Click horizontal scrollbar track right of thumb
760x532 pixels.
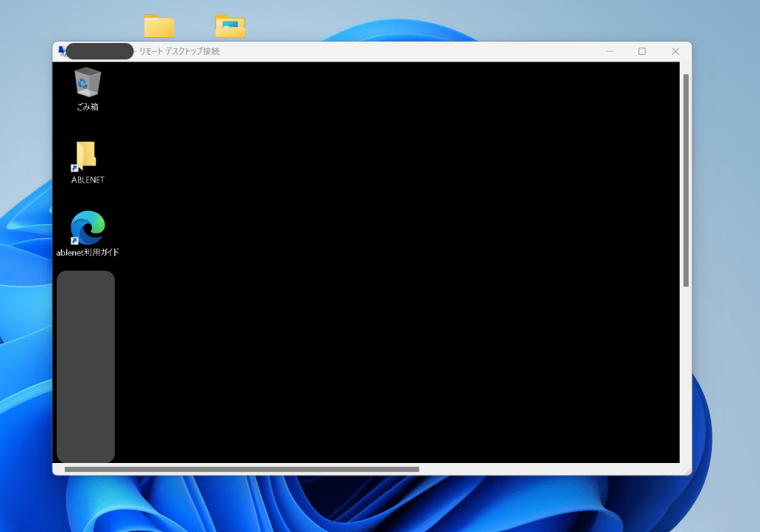(x=549, y=469)
